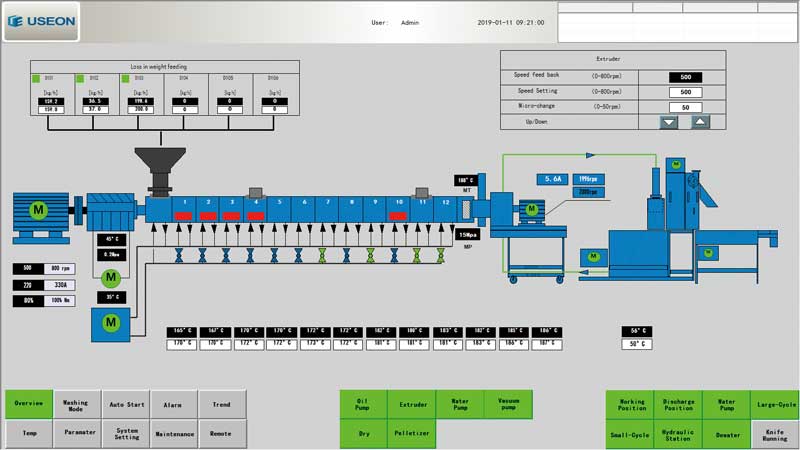The image size is (800, 450).
Task: Select barrel zone 6 segment
Action: tap(304, 209)
